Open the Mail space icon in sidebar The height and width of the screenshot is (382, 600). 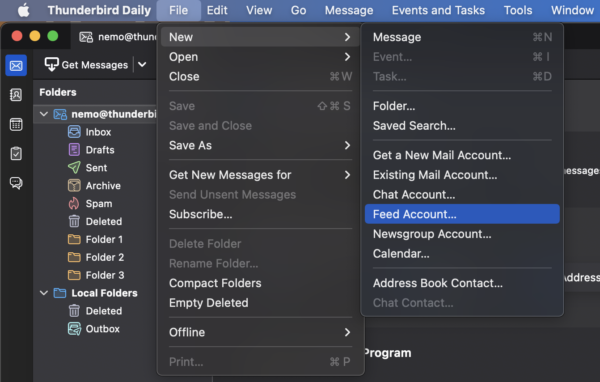16,65
